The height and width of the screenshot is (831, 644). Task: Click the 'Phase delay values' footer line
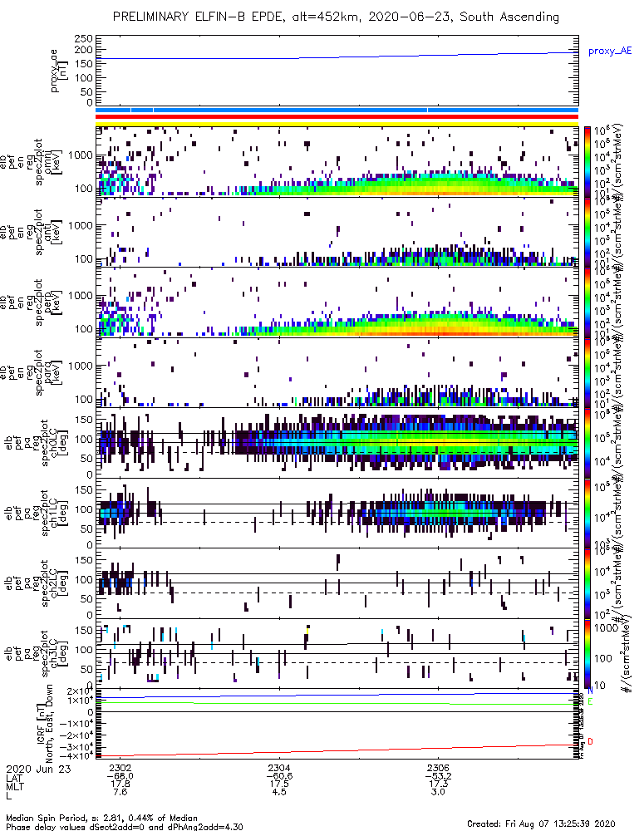(125, 826)
